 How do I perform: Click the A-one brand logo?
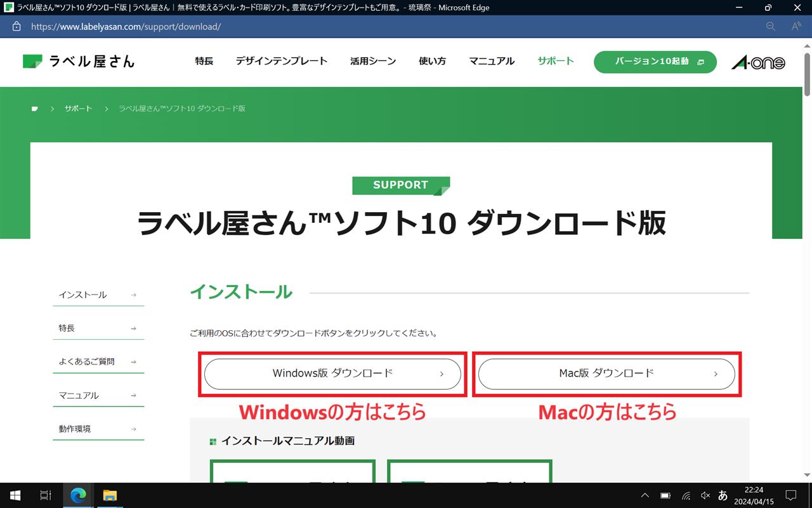[758, 62]
